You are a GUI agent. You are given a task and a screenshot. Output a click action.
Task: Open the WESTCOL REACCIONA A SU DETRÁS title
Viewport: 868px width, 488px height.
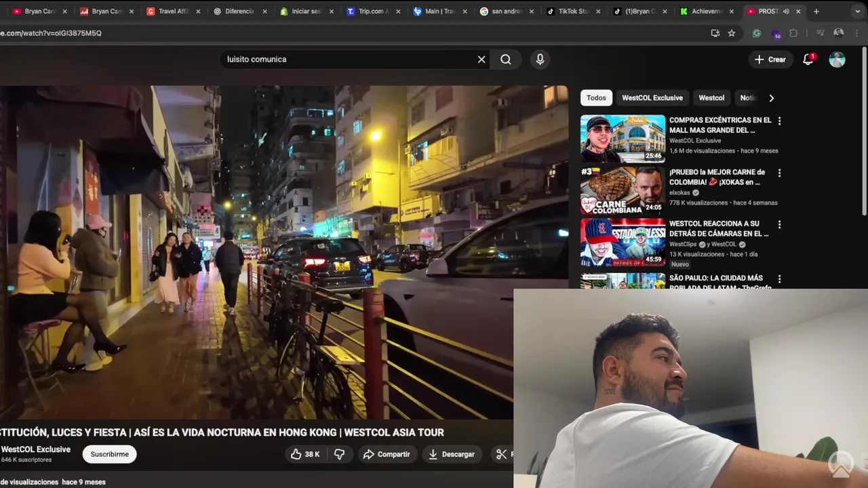719,228
